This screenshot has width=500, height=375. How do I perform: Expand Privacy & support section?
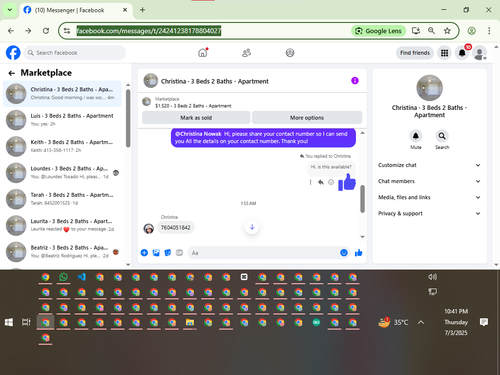429,213
